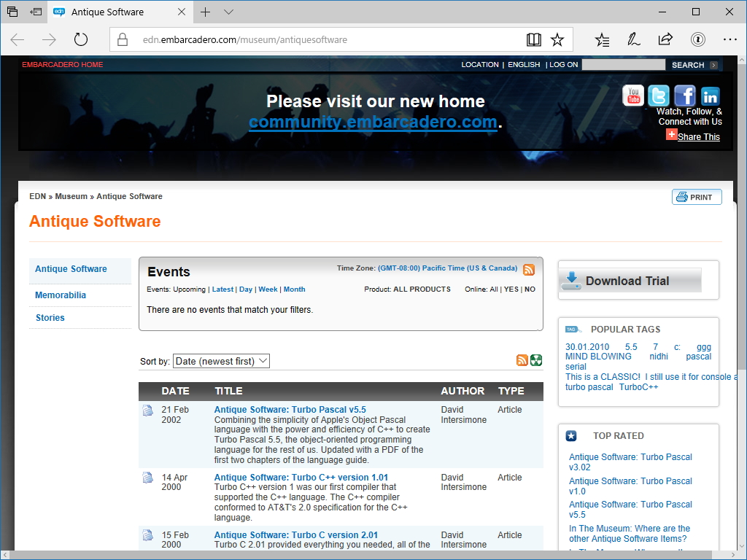Open the browser tab list chevron
The height and width of the screenshot is (560, 747).
(x=228, y=12)
